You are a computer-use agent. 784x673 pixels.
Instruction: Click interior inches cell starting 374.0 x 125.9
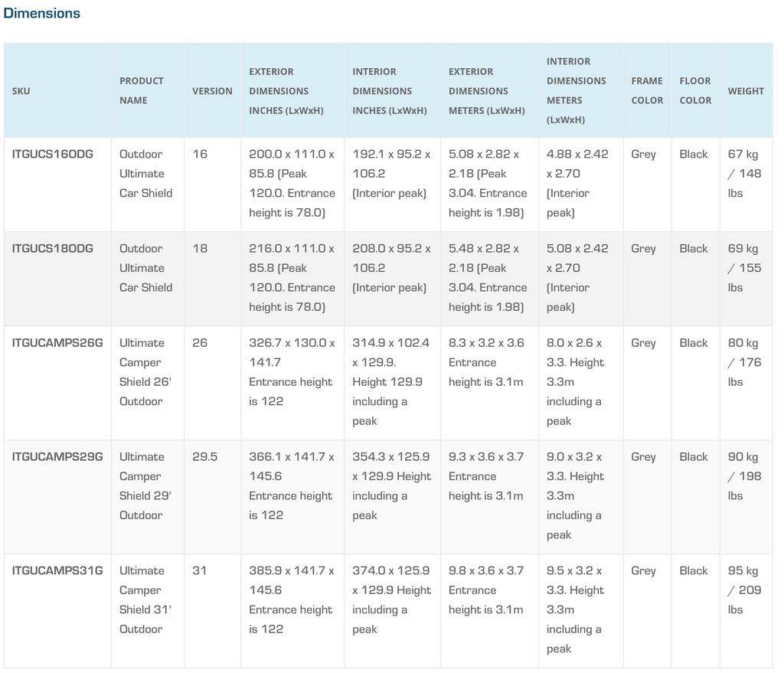click(x=391, y=599)
